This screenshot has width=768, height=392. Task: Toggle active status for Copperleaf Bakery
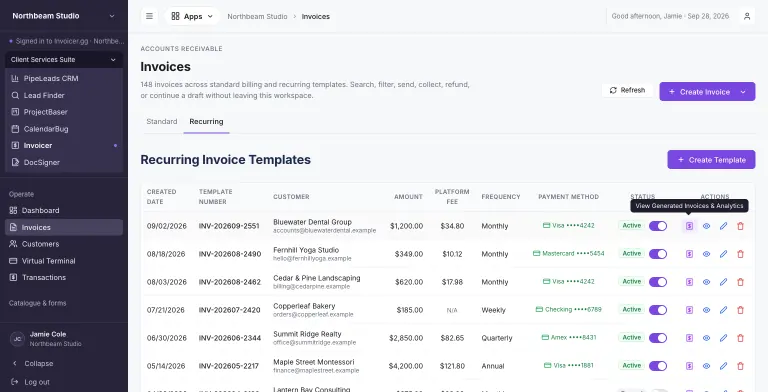click(658, 310)
